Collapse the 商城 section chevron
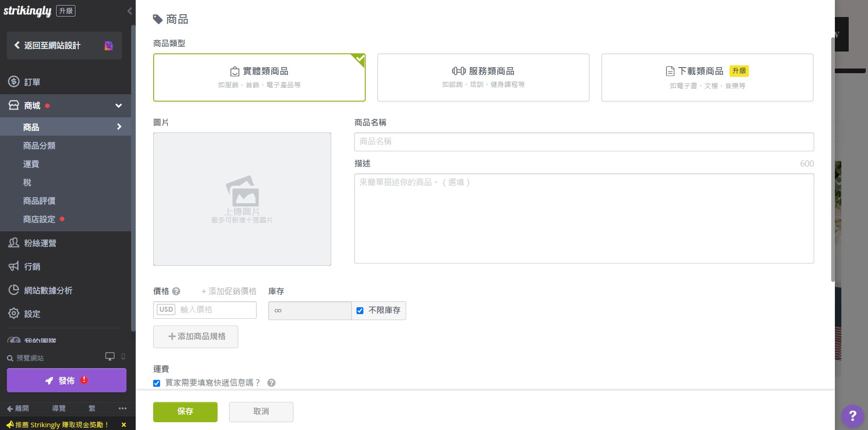Image resolution: width=868 pixels, height=430 pixels. click(118, 105)
